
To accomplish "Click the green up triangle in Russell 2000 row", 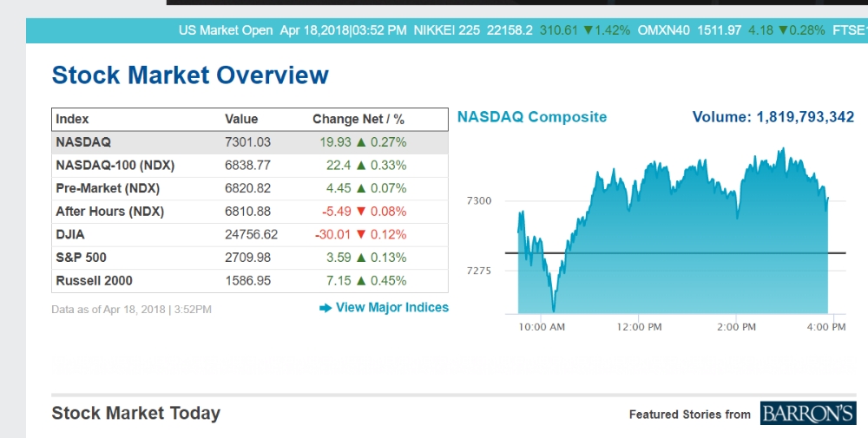I will coord(361,281).
